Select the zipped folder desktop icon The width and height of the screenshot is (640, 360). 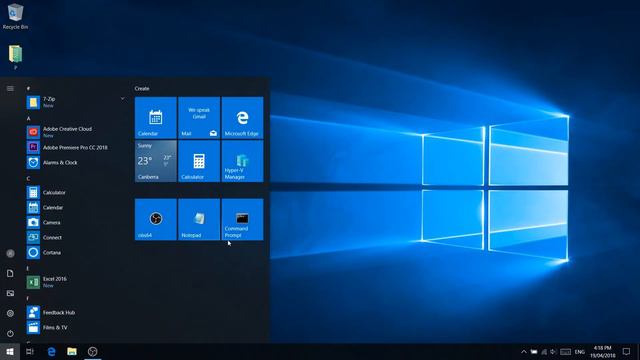point(16,57)
